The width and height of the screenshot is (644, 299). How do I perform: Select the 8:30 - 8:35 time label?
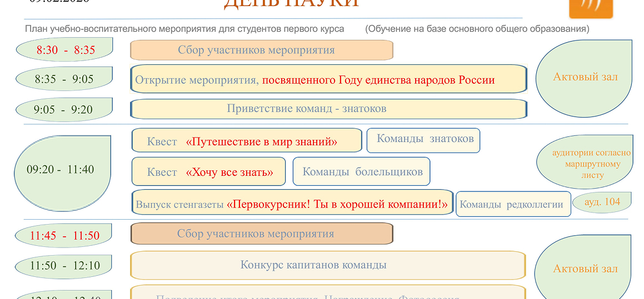tap(64, 49)
